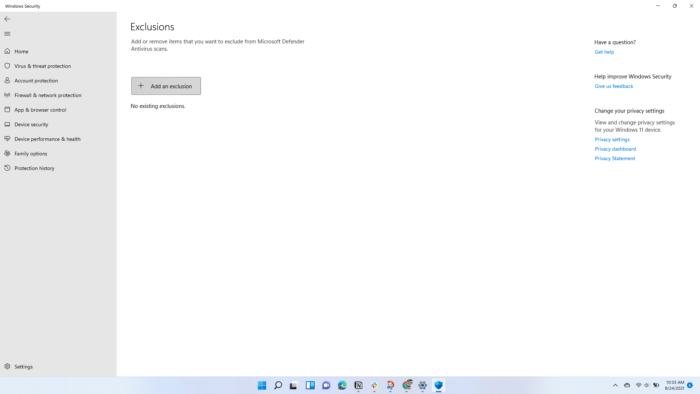The image size is (700, 394).
Task: Open taskbar Search magnifier
Action: (278, 386)
